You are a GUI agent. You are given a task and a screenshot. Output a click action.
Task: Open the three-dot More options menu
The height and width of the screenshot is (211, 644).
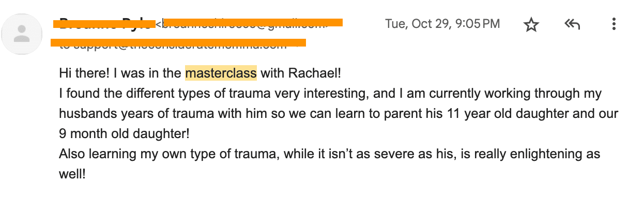click(614, 24)
